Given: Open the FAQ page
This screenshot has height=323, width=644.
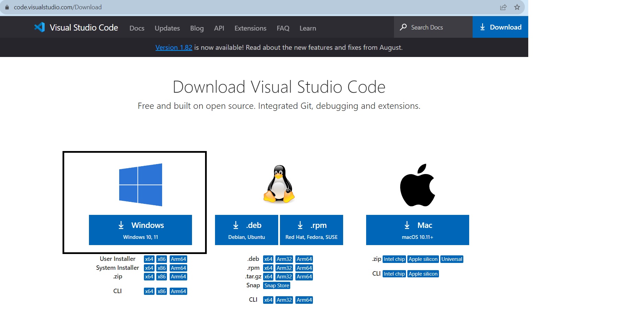Looking at the screenshot, I should coord(283,28).
